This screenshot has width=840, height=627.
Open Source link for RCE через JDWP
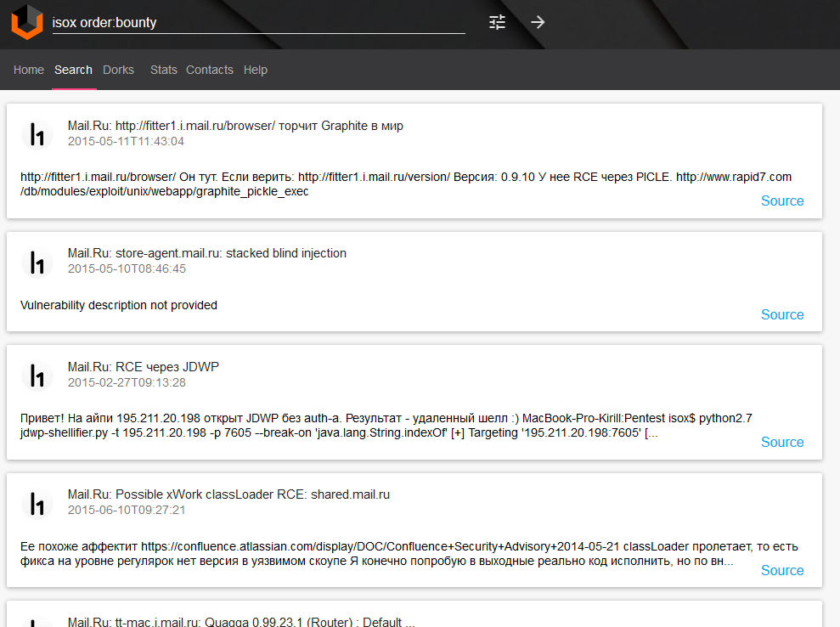click(x=782, y=442)
